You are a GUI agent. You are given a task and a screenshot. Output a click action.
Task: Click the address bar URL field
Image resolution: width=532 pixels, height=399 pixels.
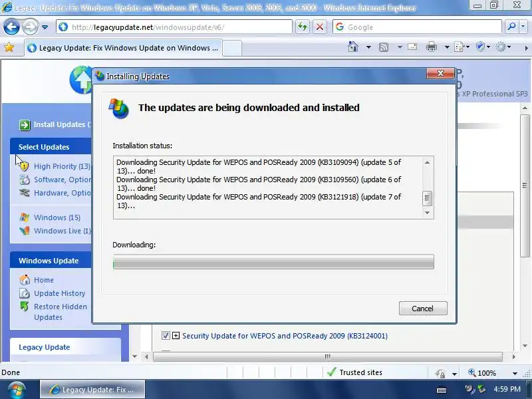click(174, 27)
